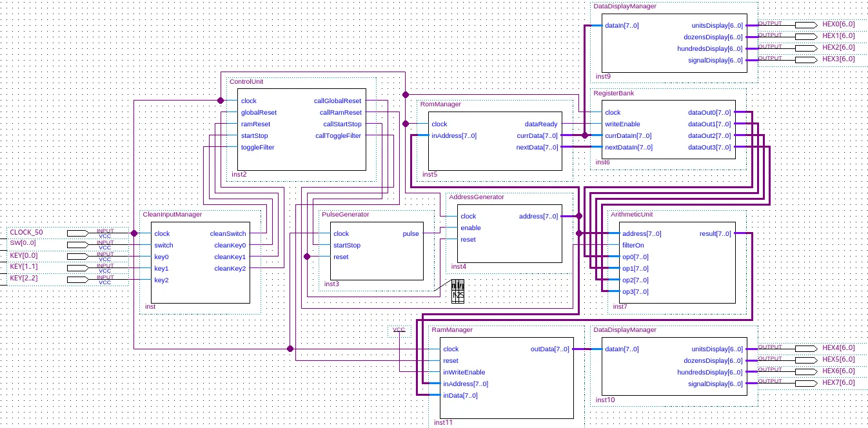The image size is (868, 428).
Task: Click the callGlobalReset output port
Action: point(338,101)
